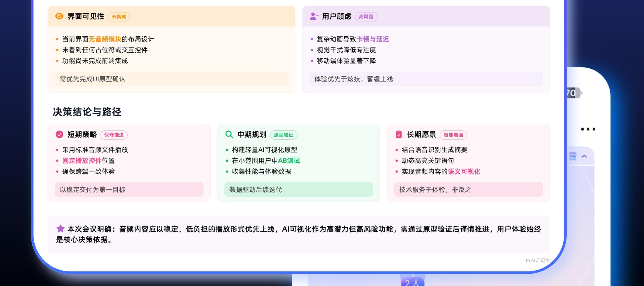Screen dimensions: 644x286
Task: Click the highlighted 无音频模块 text
Action: coord(105,39)
